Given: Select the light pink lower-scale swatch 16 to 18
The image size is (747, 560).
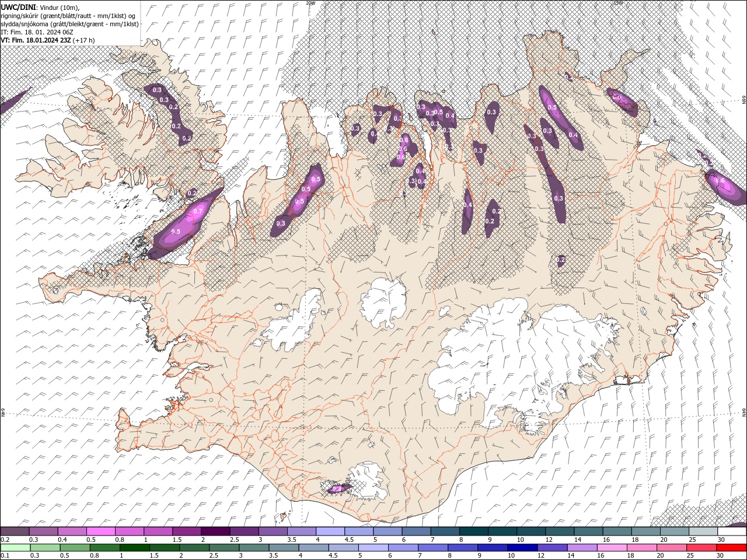Looking at the screenshot, I should point(612,548).
